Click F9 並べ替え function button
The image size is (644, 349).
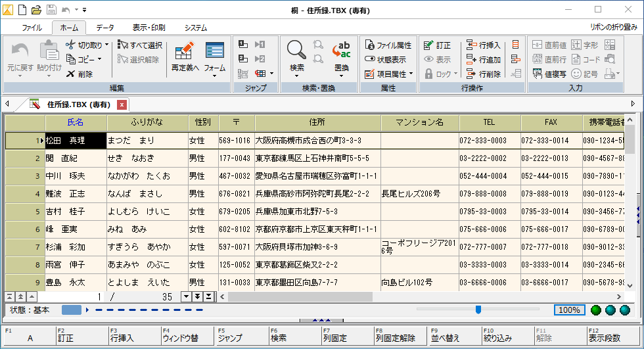pos(455,335)
